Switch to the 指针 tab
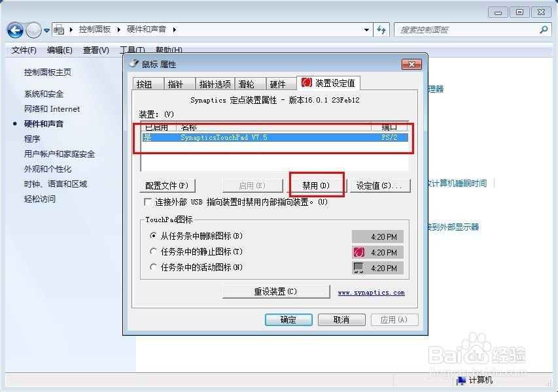Image resolution: width=558 pixels, height=392 pixels. (x=179, y=84)
